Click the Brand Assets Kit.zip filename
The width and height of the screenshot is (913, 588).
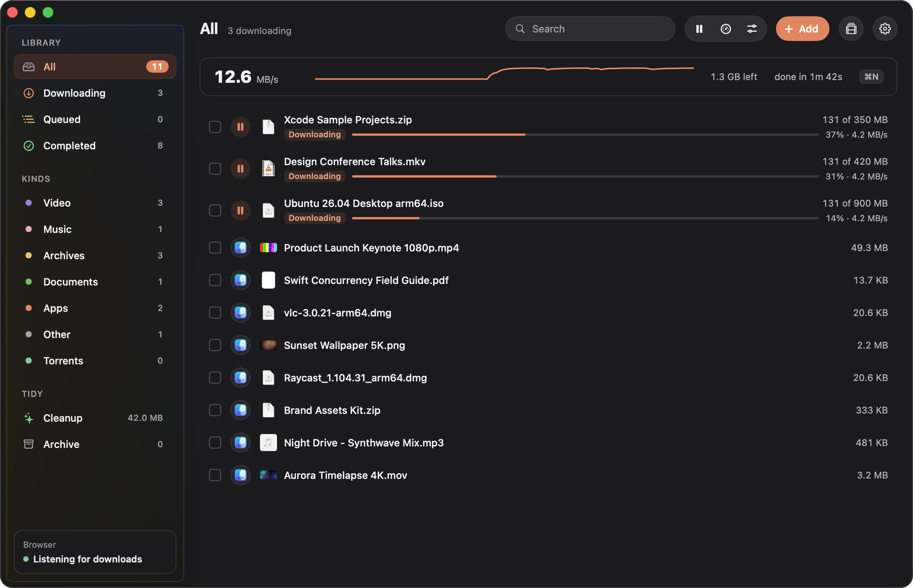[332, 410]
